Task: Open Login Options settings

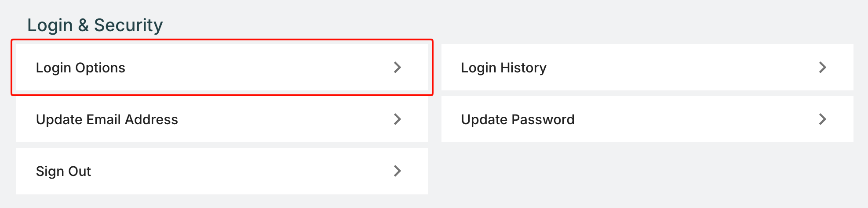Action: [80, 68]
